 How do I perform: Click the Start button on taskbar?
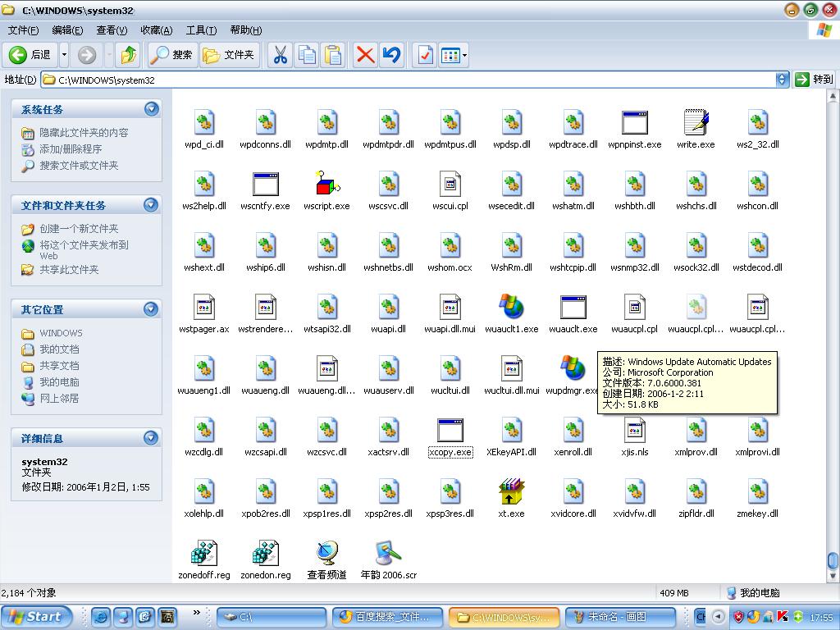(36, 617)
